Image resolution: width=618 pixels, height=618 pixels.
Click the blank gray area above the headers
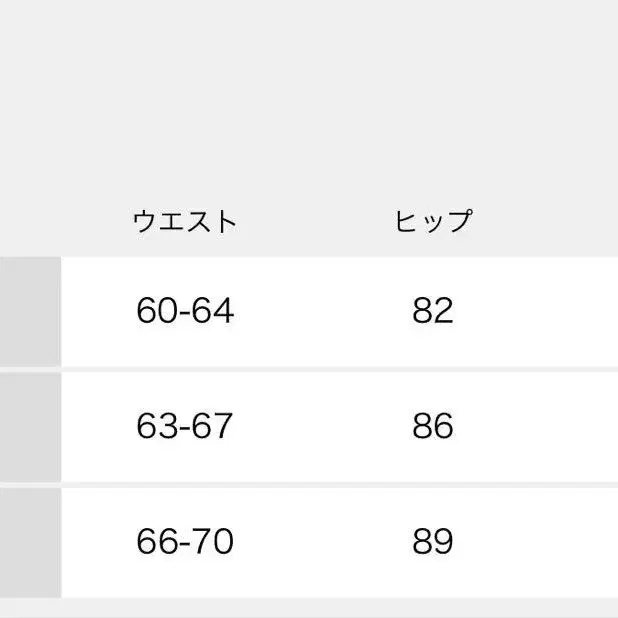(309, 90)
